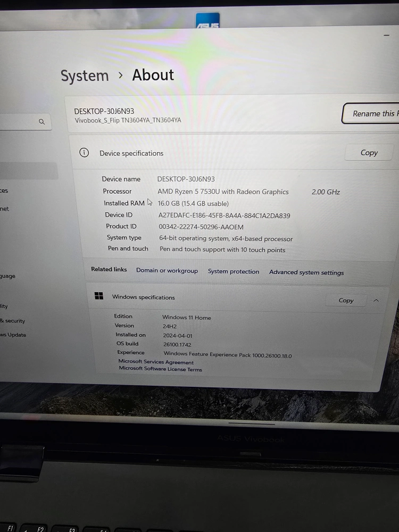
Task: Open Network & internet sidebar item
Action: pyautogui.click(x=4, y=209)
